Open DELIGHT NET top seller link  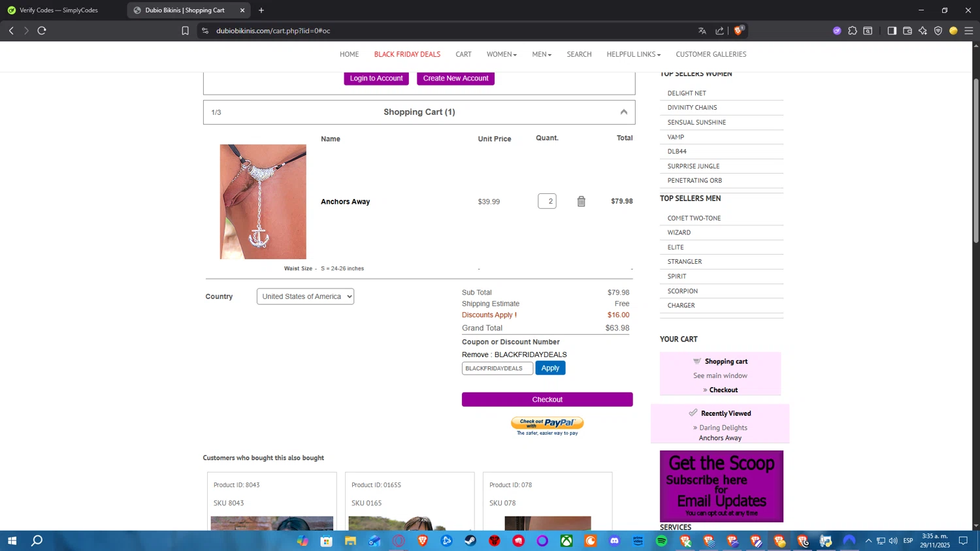click(x=687, y=93)
